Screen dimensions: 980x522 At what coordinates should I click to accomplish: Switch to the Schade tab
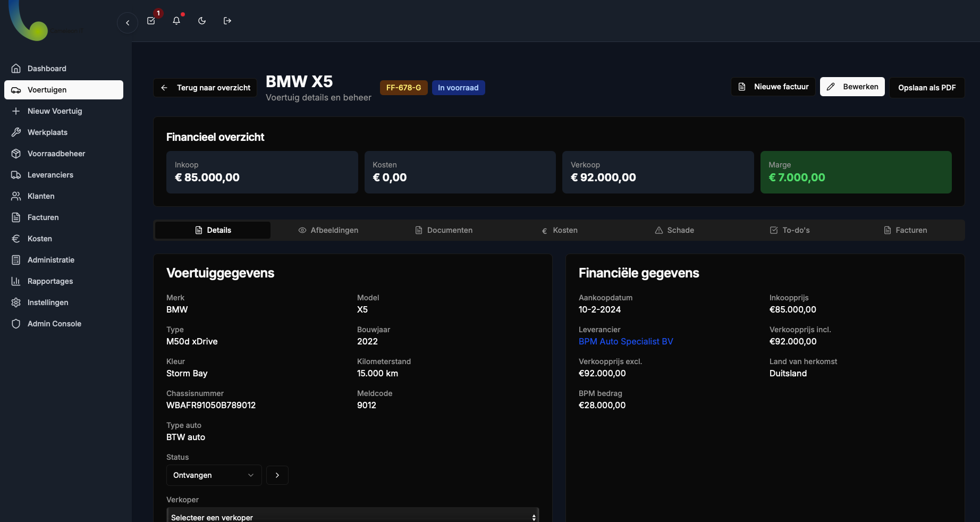[674, 230]
